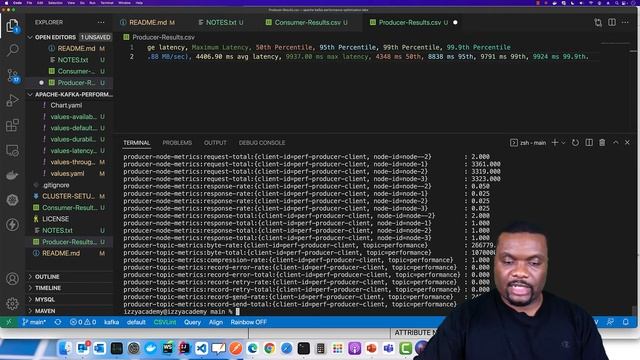Open the Manage gear icon
Viewport: 640px width, 360px height.
point(12,304)
